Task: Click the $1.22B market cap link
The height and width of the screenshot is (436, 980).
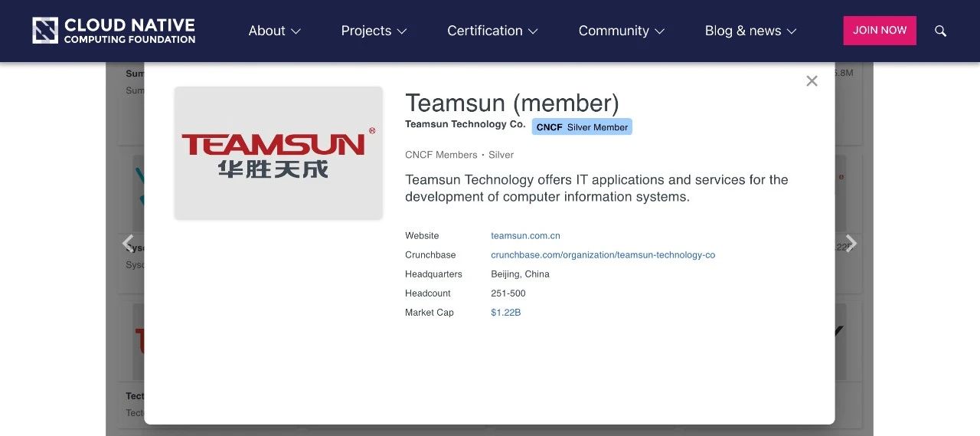Action: (x=505, y=313)
